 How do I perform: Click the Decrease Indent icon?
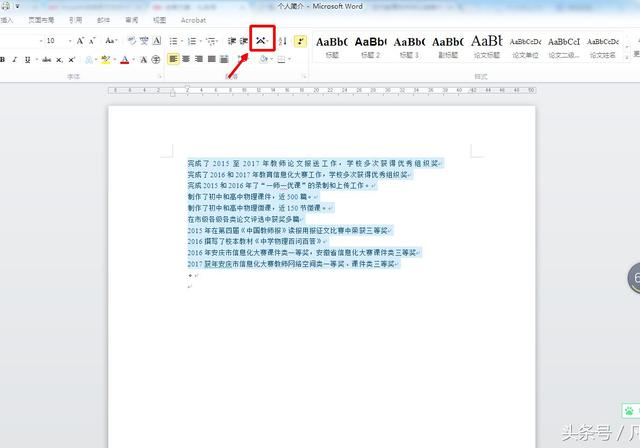pyautogui.click(x=232, y=41)
